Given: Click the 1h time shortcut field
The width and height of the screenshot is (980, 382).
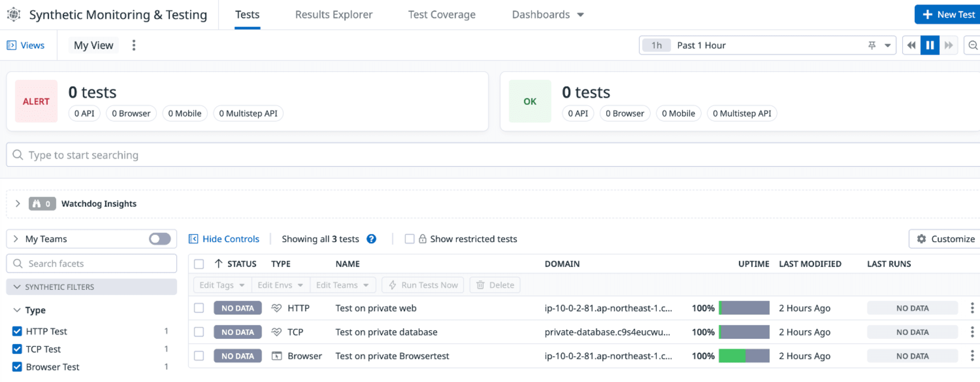Looking at the screenshot, I should 657,45.
